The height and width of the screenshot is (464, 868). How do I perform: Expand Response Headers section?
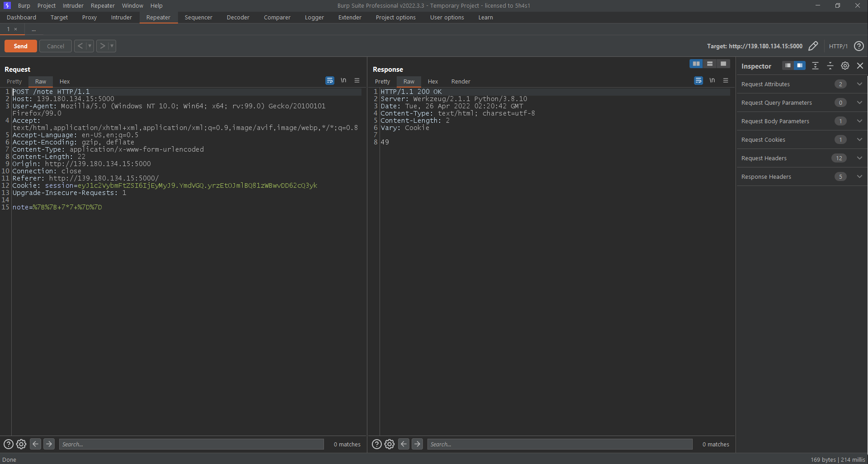click(859, 176)
